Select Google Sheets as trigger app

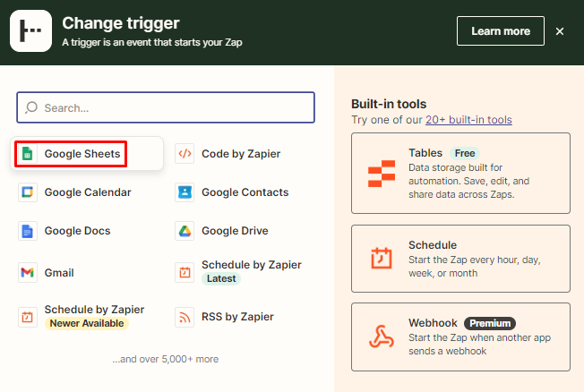[87, 154]
